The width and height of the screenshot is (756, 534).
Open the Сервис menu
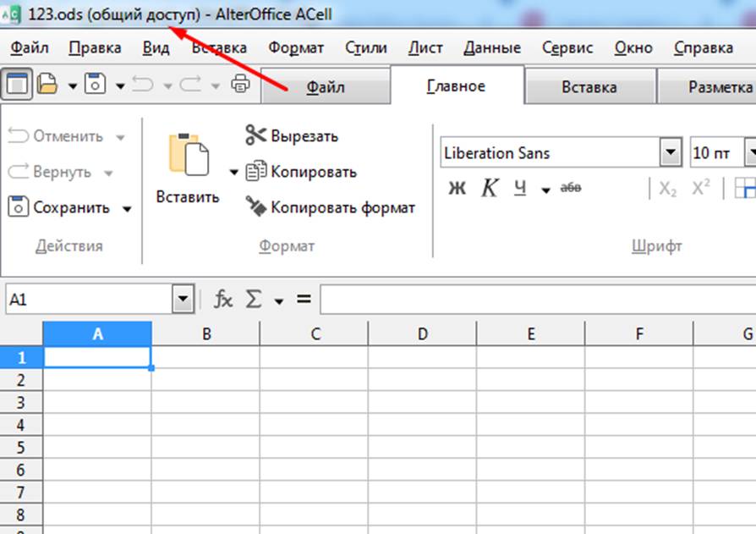click(567, 47)
